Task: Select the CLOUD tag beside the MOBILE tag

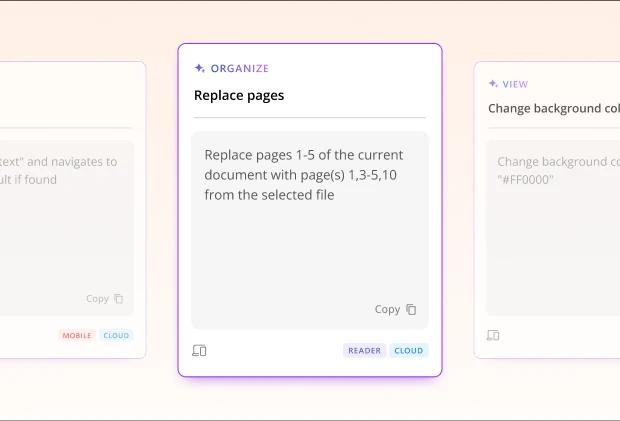Action: [x=116, y=336]
